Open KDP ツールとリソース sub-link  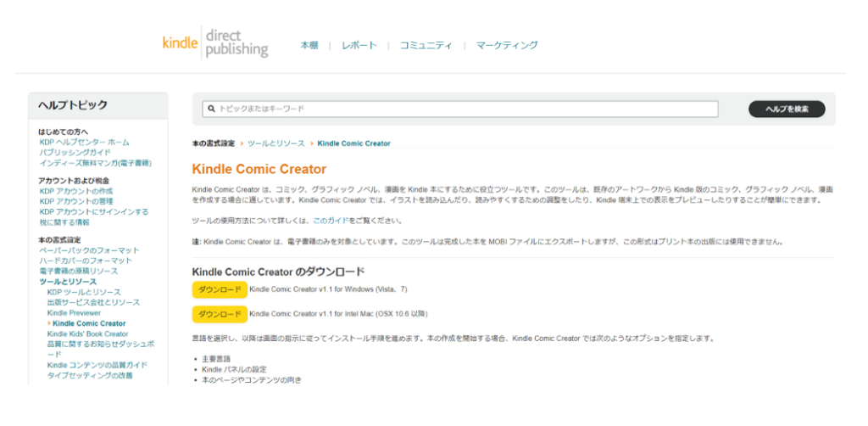84,292
